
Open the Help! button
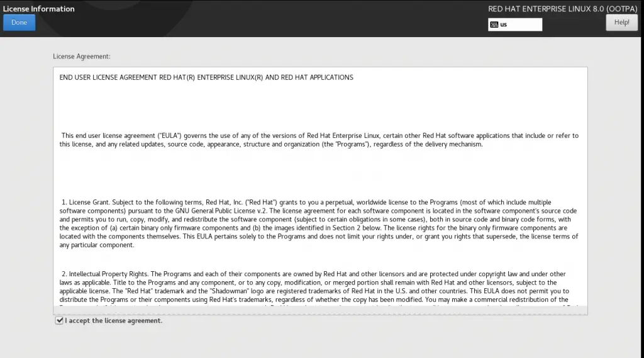[621, 23]
